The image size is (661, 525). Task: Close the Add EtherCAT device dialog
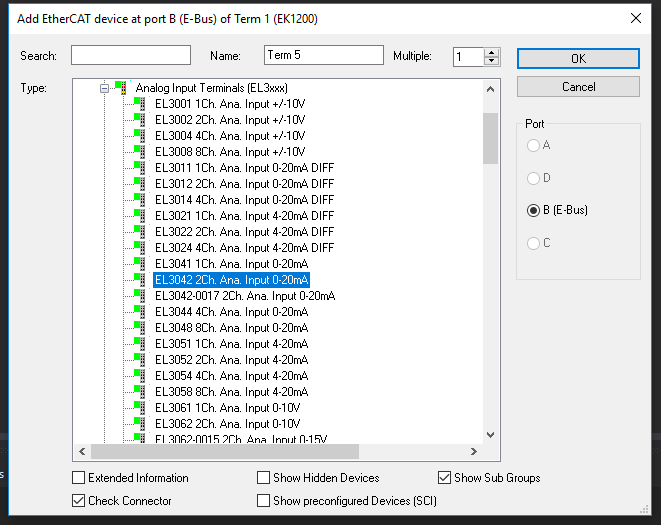point(636,18)
